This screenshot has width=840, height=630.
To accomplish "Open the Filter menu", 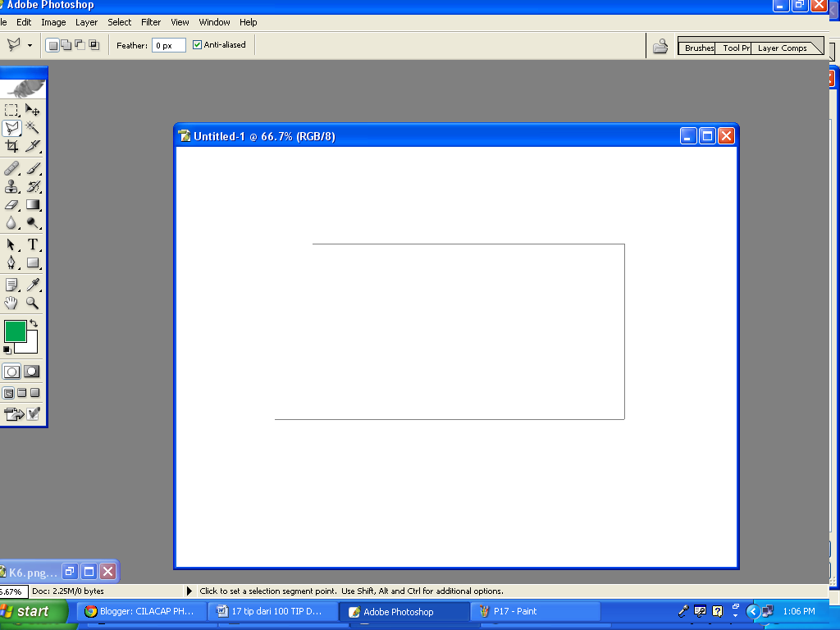I will click(x=150, y=22).
